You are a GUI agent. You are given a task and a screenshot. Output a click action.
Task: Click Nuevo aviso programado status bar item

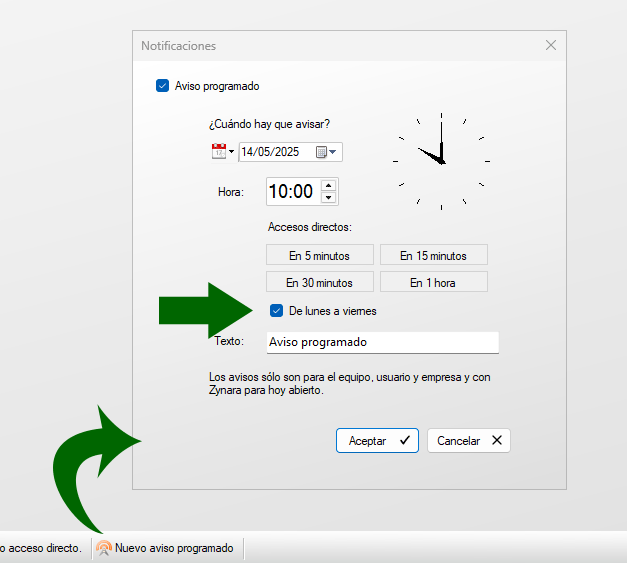[165, 548]
